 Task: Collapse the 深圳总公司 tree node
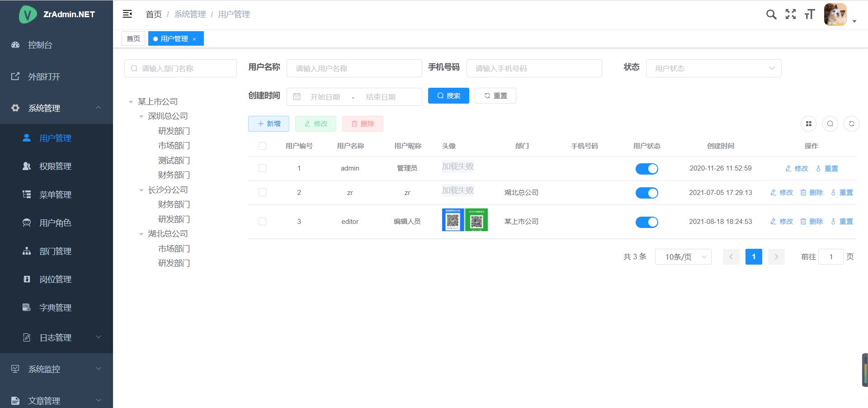[x=142, y=117]
